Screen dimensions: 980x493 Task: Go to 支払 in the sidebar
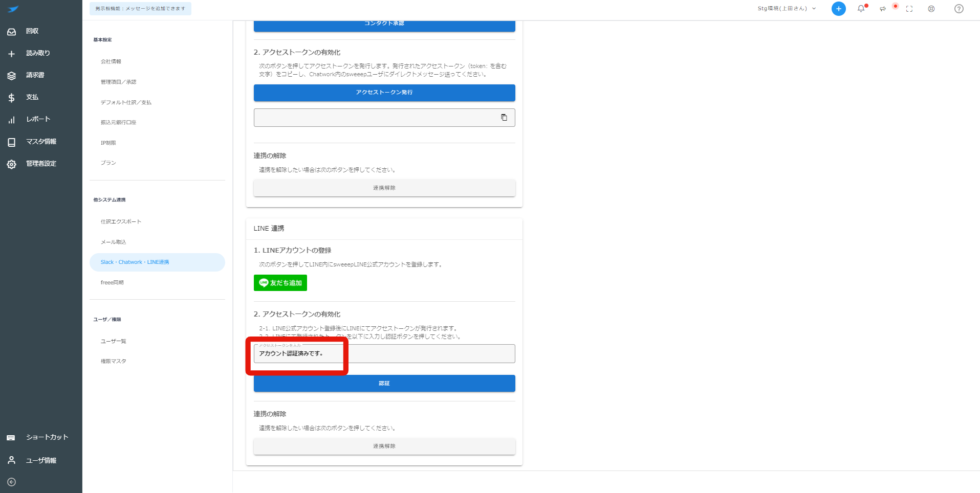click(32, 97)
